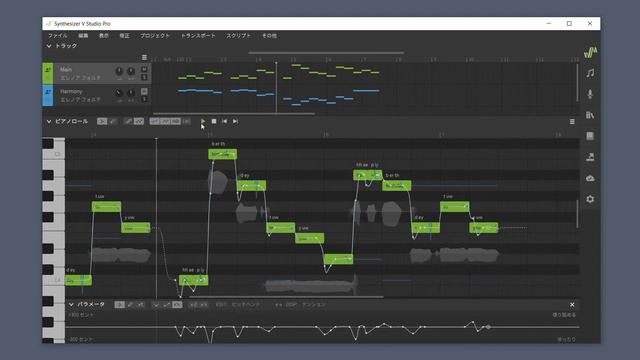Screen dimensions: 640x360
Task: Mute the Harmony track
Action: tap(144, 91)
